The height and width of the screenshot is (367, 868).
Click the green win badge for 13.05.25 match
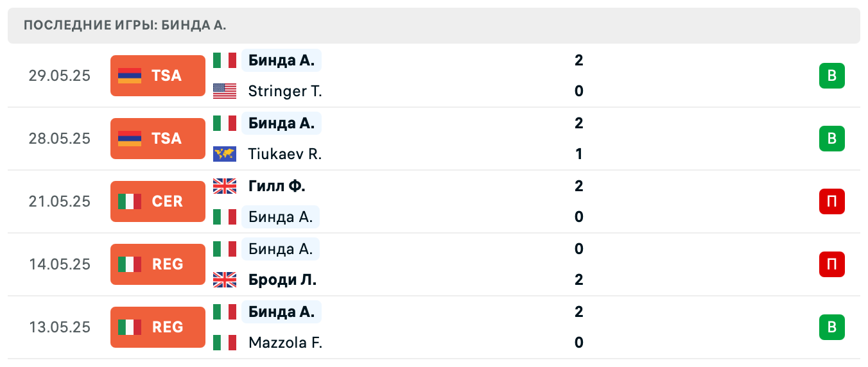point(831,327)
